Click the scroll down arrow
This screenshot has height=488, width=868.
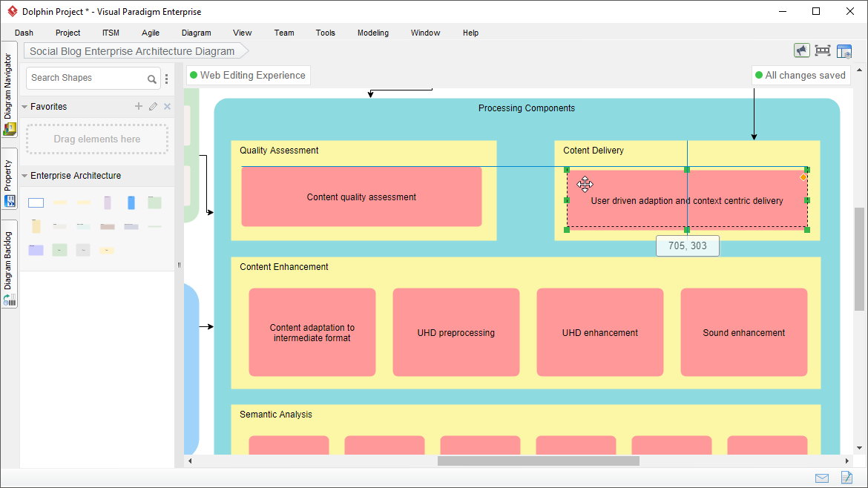(859, 448)
